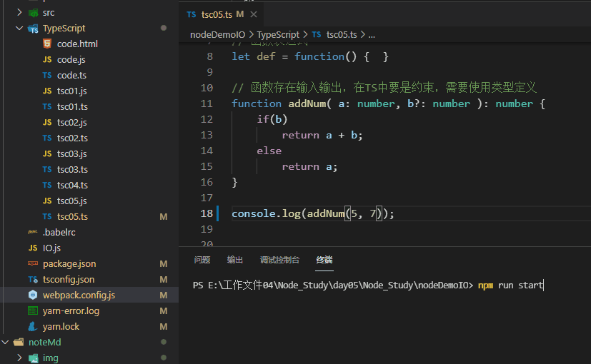Click the JS icon beside tsc03.js
The width and height of the screenshot is (591, 364).
coord(47,154)
